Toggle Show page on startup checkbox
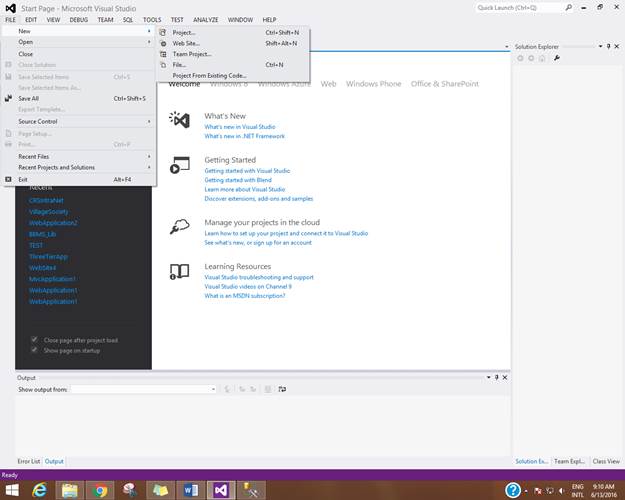The image size is (625, 500). 35,350
